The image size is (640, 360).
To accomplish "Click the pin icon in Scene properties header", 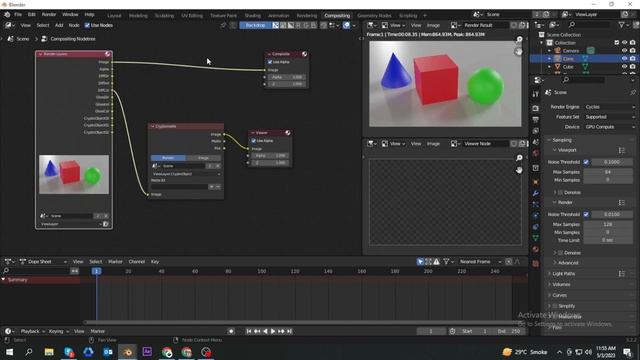I will [x=632, y=93].
